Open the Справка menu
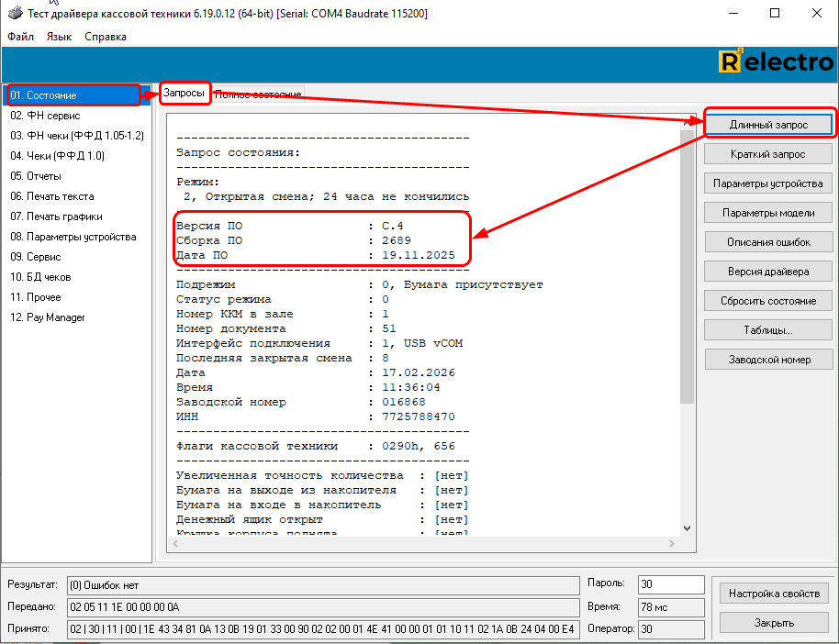 click(x=106, y=37)
